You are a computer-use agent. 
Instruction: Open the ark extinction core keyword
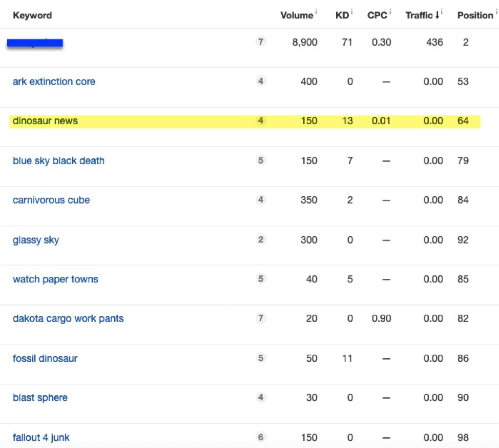tap(54, 82)
